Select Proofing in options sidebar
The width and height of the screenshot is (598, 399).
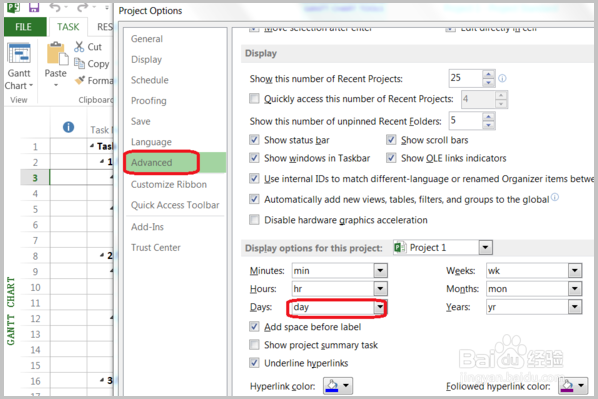point(149,101)
